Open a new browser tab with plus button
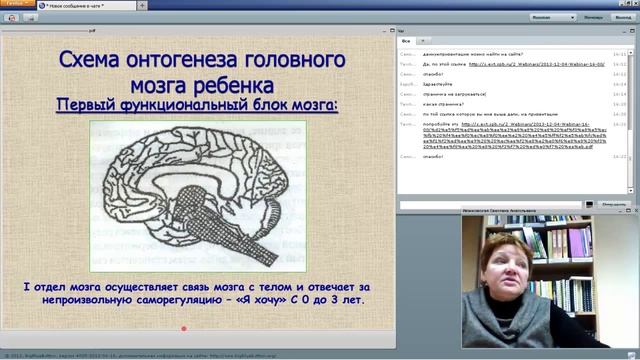 (x=142, y=5)
